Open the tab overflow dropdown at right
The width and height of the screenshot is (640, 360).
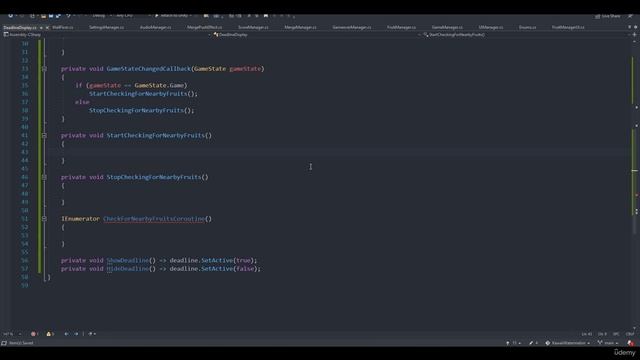point(629,27)
